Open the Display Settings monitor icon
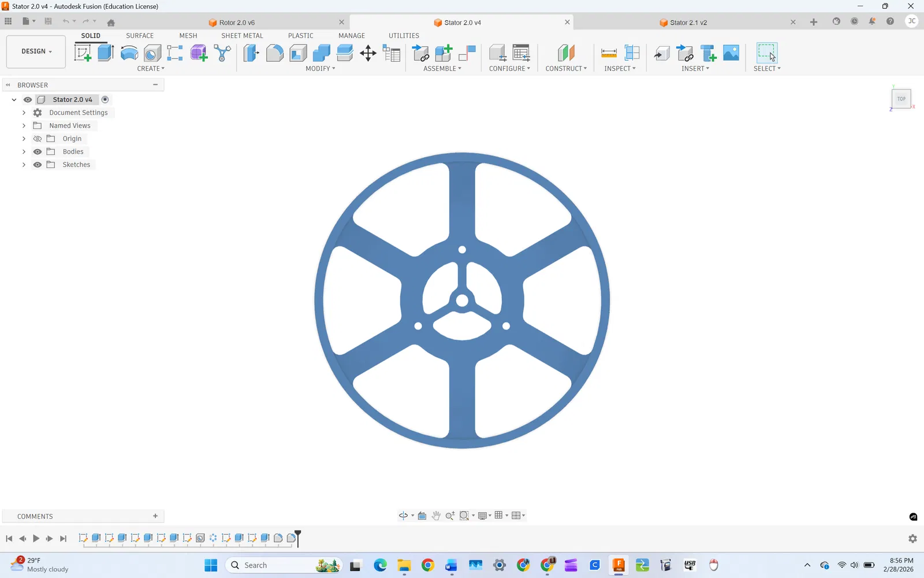924x578 pixels. point(482,516)
